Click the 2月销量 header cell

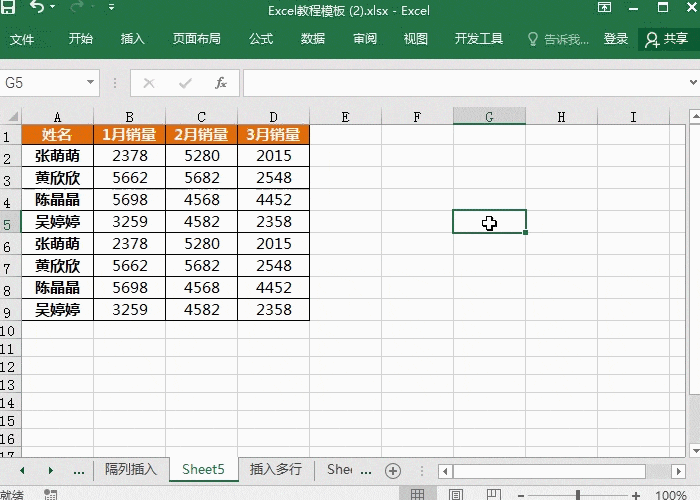point(201,134)
